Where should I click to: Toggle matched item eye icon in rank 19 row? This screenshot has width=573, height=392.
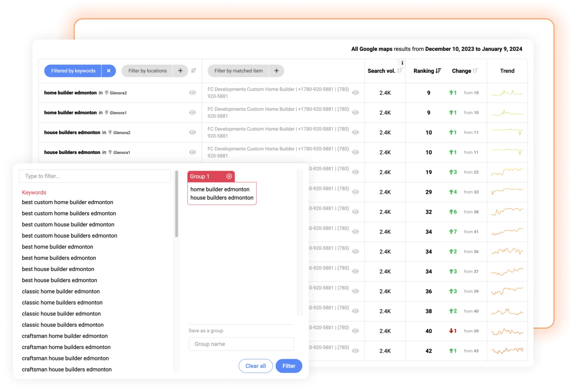click(x=356, y=172)
